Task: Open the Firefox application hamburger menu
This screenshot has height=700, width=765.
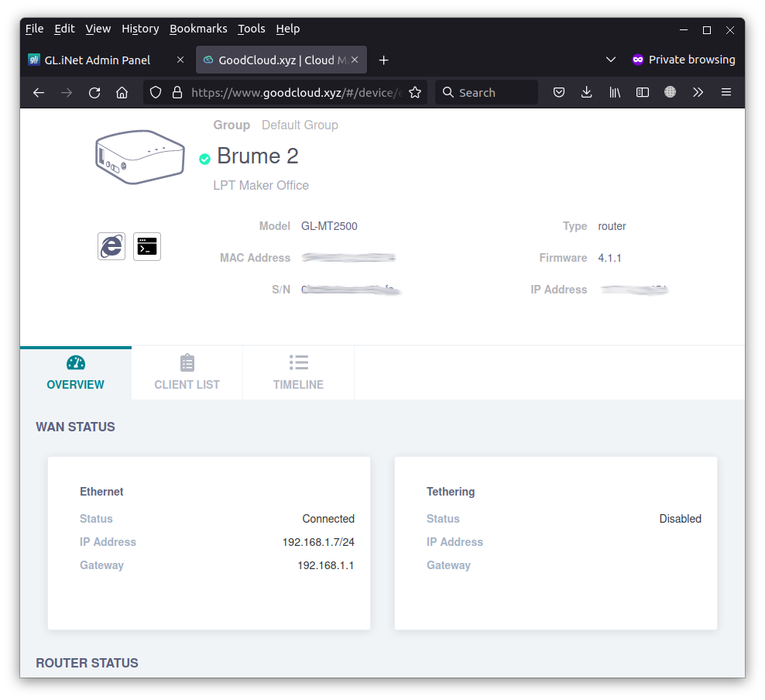Action: [726, 92]
